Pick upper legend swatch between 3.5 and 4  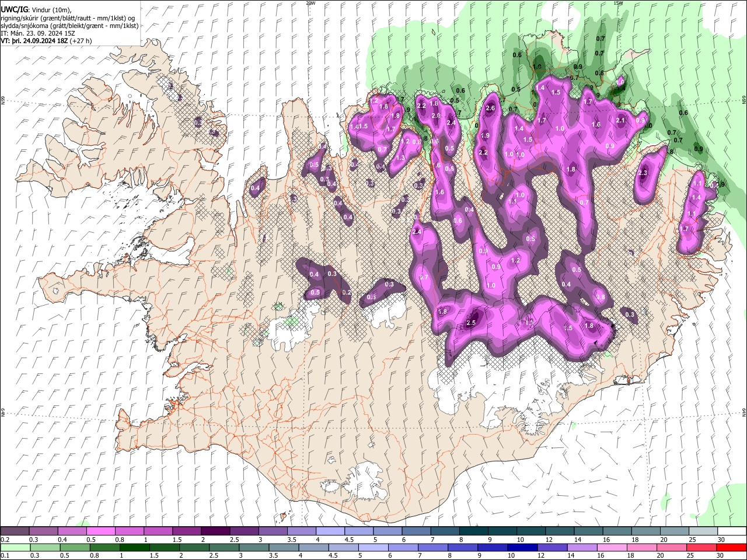tap(301, 531)
